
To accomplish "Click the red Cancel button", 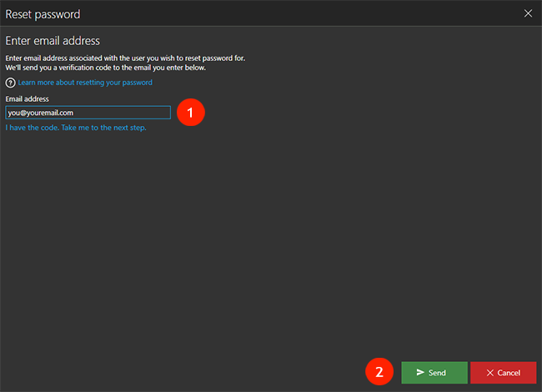I will [x=504, y=373].
